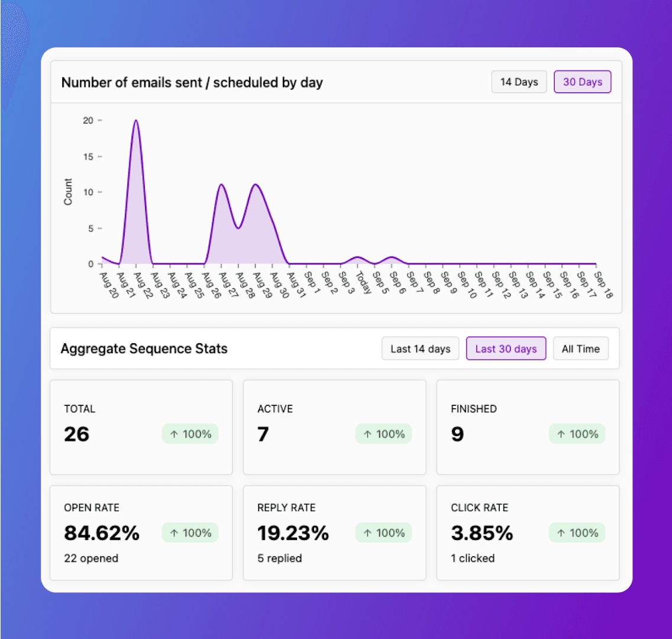
Task: Click the 1 clicked text
Action: click(472, 558)
